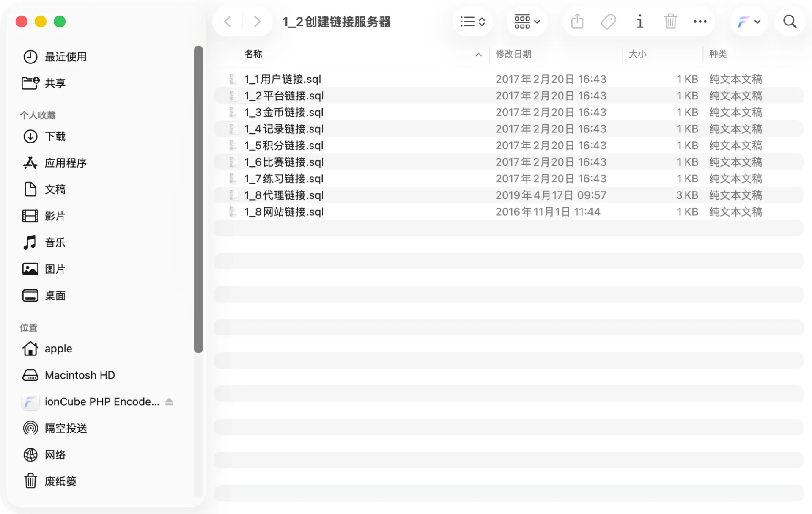Open 废纸篓 in the sidebar
This screenshot has width=812, height=514.
click(x=50, y=481)
